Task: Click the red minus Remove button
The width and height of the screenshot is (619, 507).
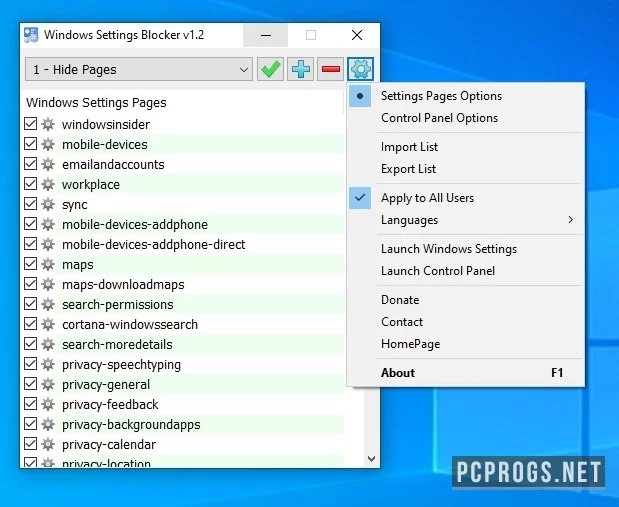Action: [330, 69]
